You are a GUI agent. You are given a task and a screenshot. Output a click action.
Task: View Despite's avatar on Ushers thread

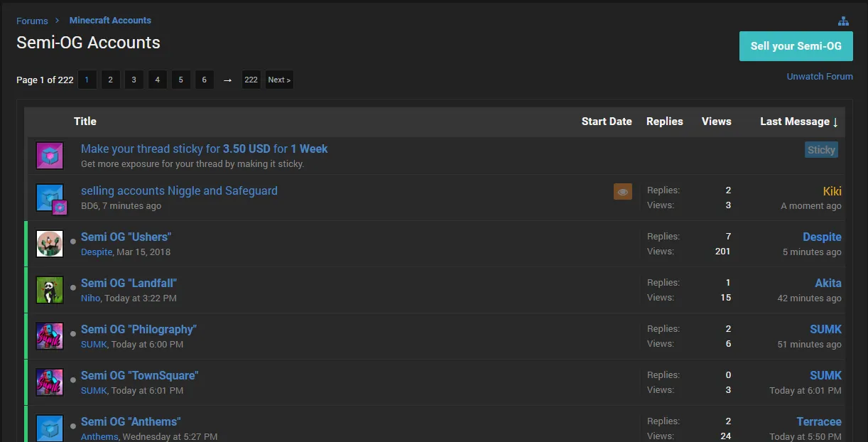tap(50, 244)
